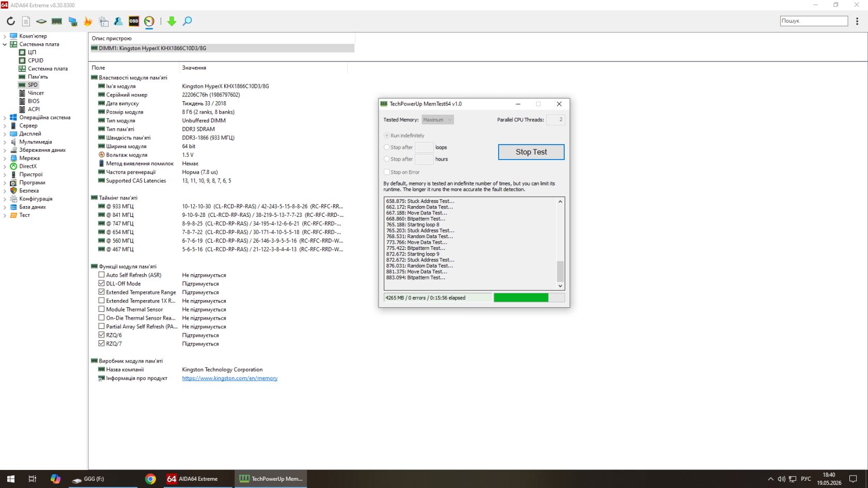Select the SPD item in tree

coord(33,85)
